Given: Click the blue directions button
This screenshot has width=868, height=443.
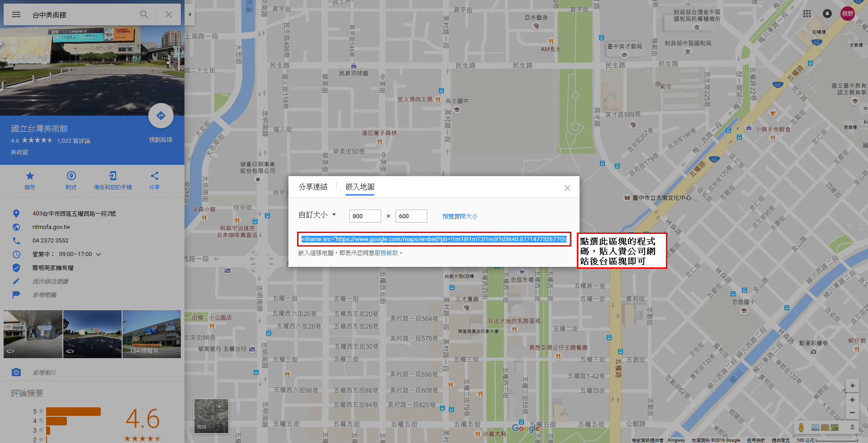Looking at the screenshot, I should click(160, 116).
